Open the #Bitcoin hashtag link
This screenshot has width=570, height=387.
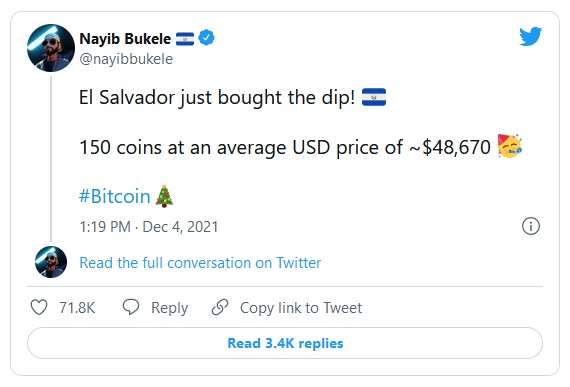pos(115,196)
